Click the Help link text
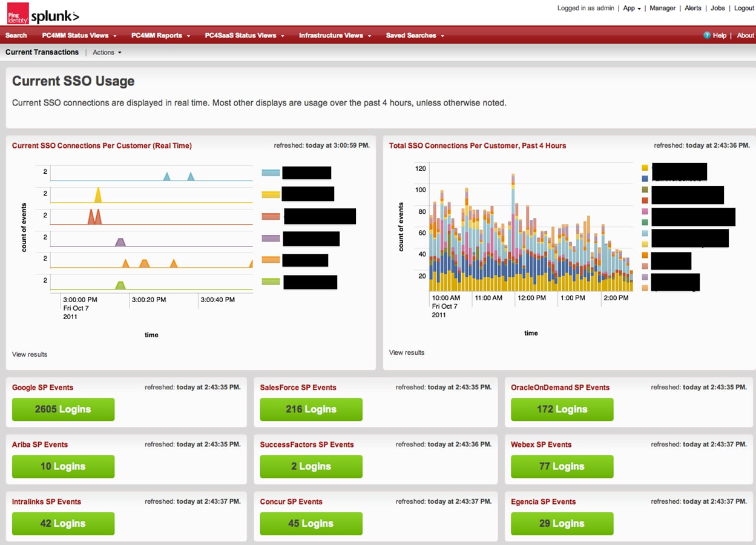Image resolution: width=756 pixels, height=545 pixels. (x=719, y=36)
